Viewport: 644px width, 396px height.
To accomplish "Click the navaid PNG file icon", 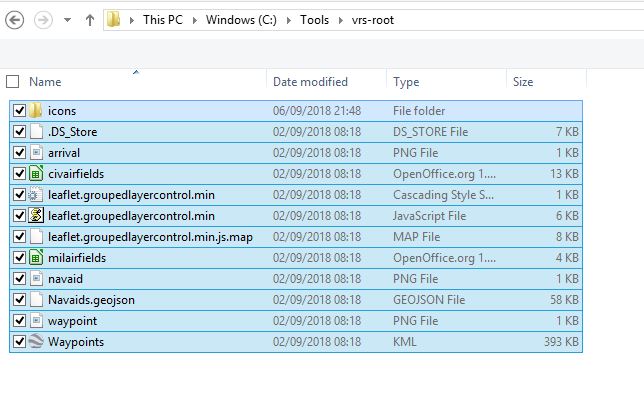I will [36, 279].
